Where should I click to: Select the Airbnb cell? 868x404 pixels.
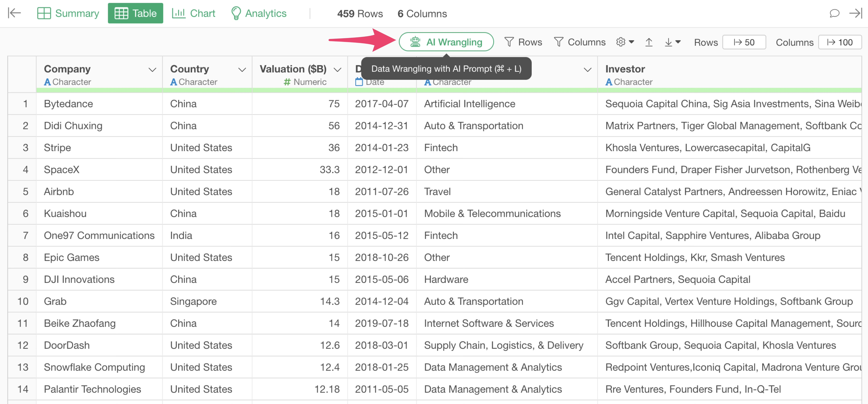point(99,191)
